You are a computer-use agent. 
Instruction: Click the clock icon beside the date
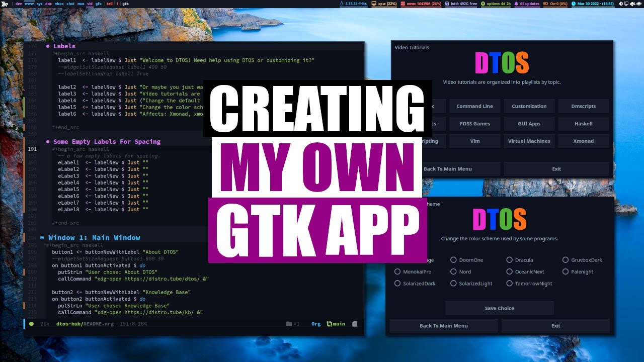coord(574,4)
